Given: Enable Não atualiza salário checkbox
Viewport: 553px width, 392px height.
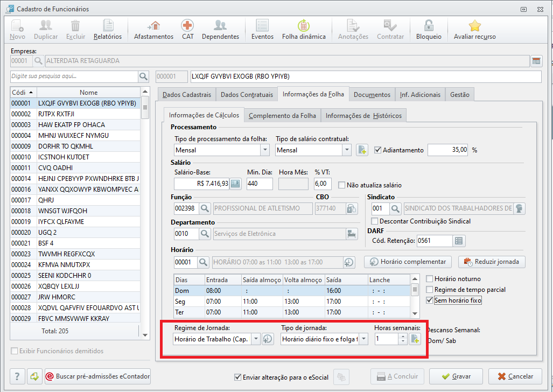Looking at the screenshot, I should pos(341,185).
